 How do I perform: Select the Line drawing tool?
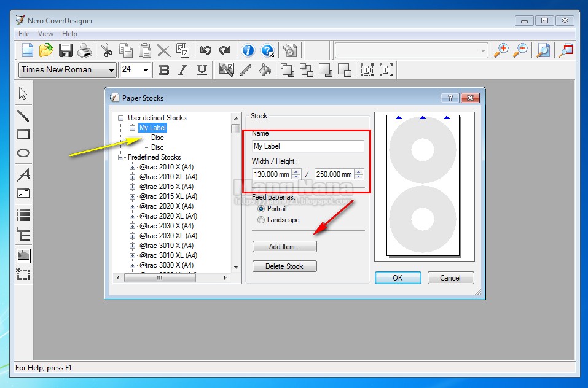pyautogui.click(x=22, y=115)
